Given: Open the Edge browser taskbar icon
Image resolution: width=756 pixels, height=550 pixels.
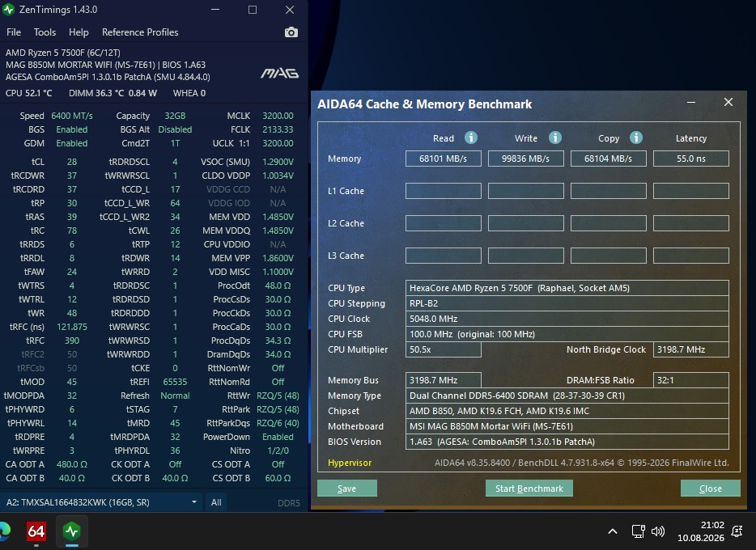Looking at the screenshot, I should 4,531.
